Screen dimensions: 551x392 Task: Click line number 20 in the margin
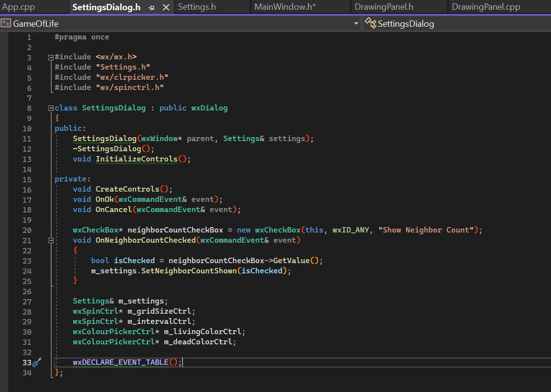27,230
